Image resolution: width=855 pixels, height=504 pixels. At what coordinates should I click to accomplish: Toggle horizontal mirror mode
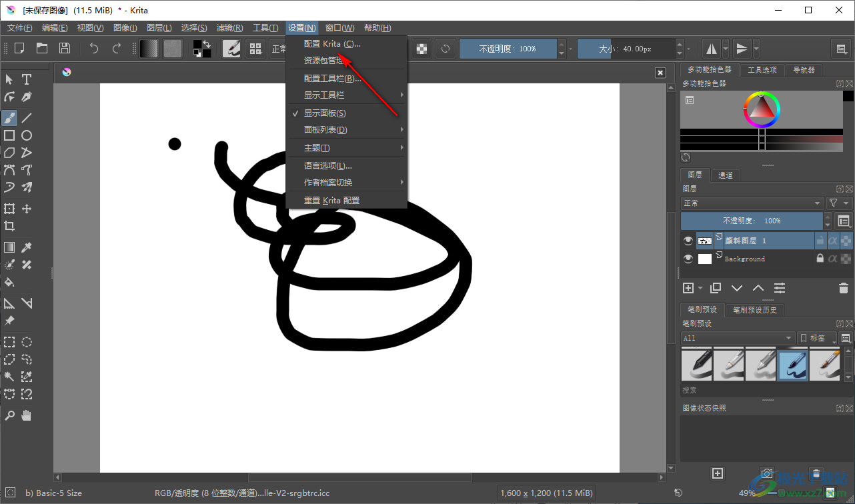(x=712, y=49)
